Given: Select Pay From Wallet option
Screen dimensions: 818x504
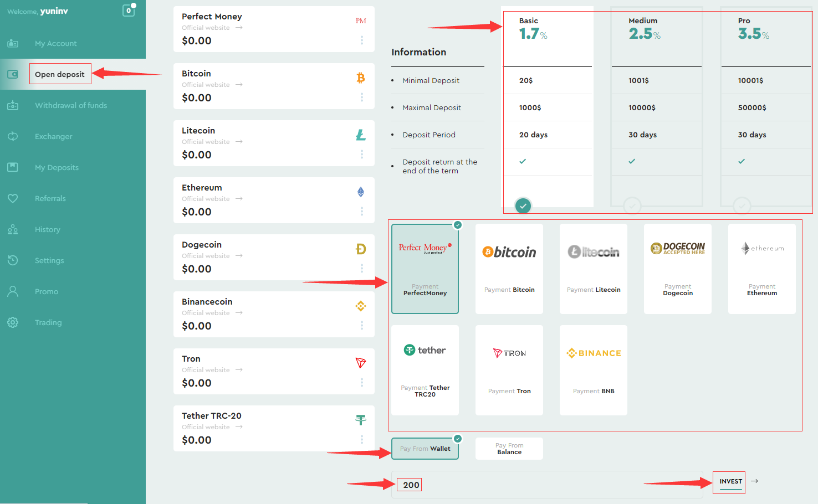Looking at the screenshot, I should (x=425, y=449).
